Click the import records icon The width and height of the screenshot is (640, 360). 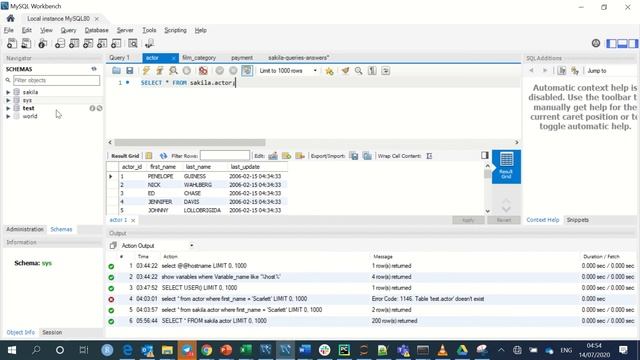coord(367,156)
